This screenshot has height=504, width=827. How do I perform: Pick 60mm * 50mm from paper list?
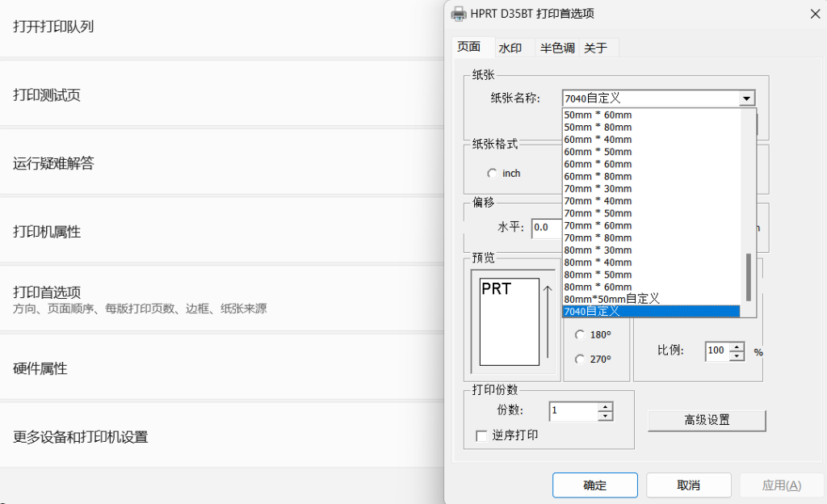652,152
